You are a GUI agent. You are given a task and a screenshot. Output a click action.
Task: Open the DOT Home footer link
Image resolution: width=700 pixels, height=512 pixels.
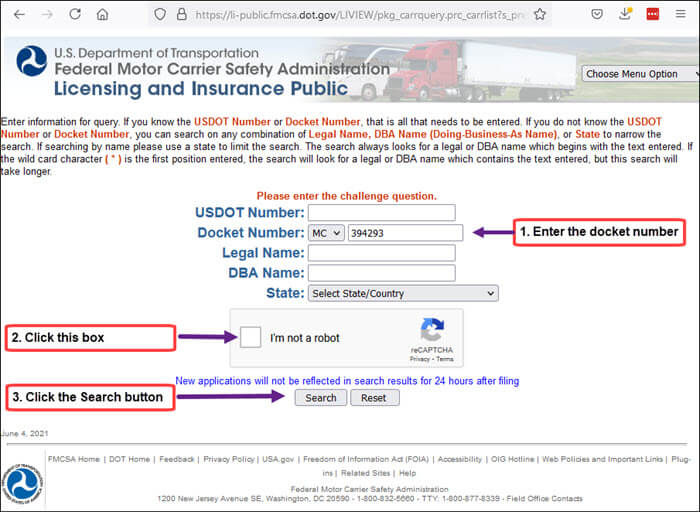[x=129, y=459]
